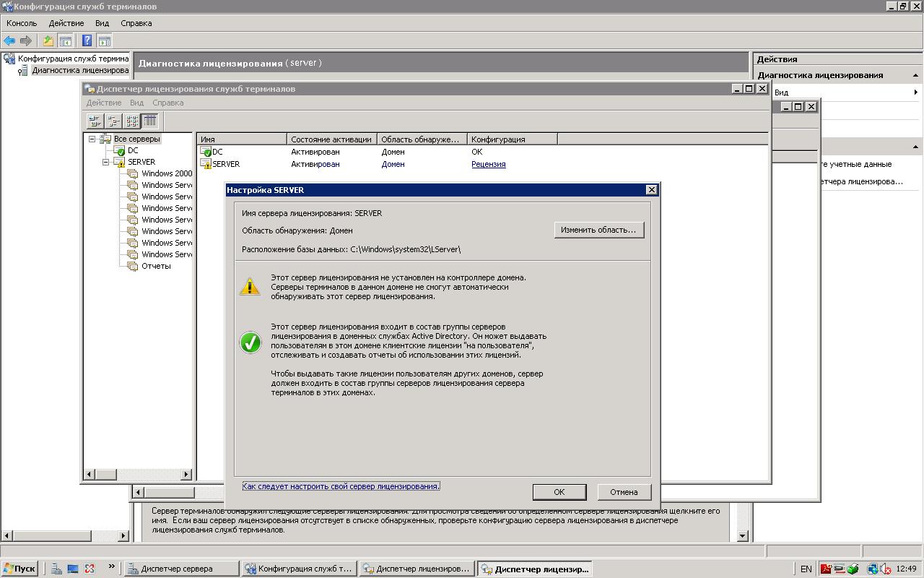Image resolution: width=924 pixels, height=578 pixels.
Task: Click the Домен cell in the SERVER row
Action: [x=393, y=164]
